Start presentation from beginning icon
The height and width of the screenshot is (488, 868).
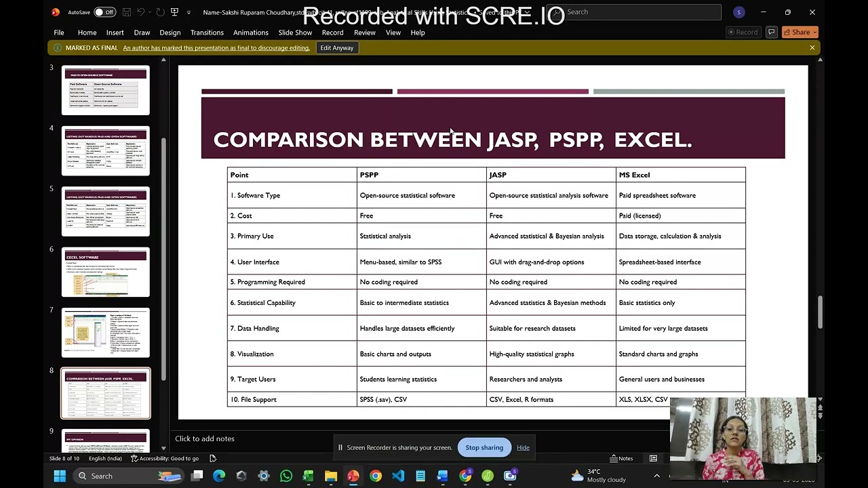[x=174, y=12]
